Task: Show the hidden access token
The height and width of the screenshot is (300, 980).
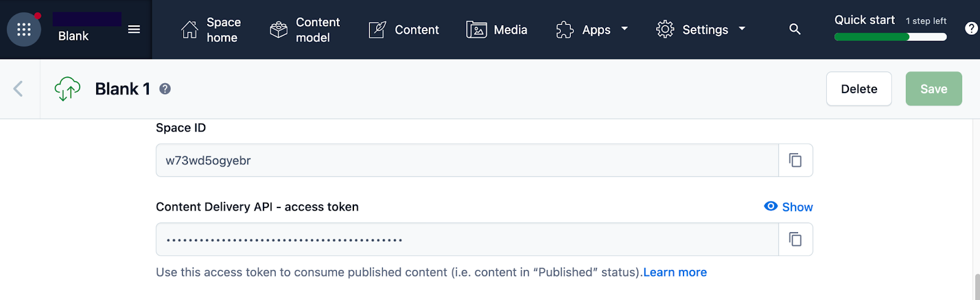Action: (788, 207)
